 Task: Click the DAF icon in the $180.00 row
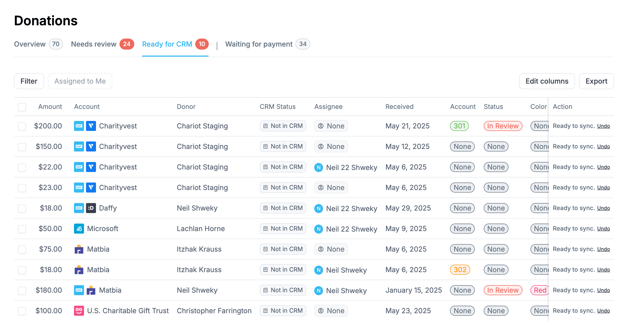(x=79, y=290)
